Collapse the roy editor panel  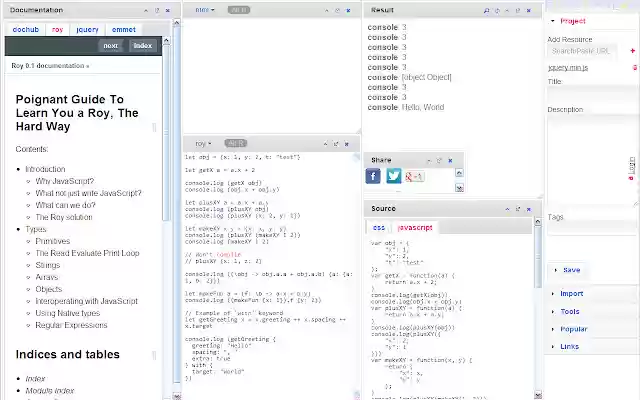325,144
